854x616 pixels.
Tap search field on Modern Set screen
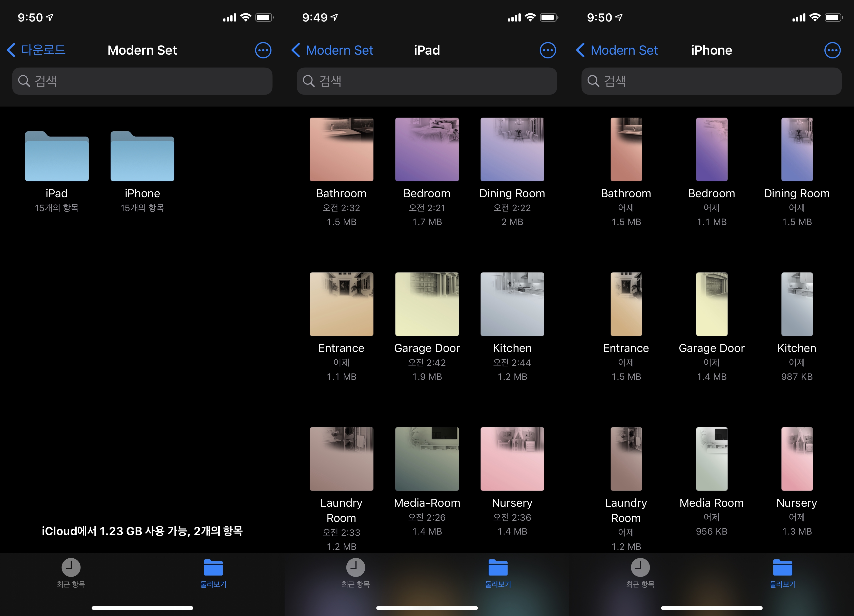(x=142, y=81)
